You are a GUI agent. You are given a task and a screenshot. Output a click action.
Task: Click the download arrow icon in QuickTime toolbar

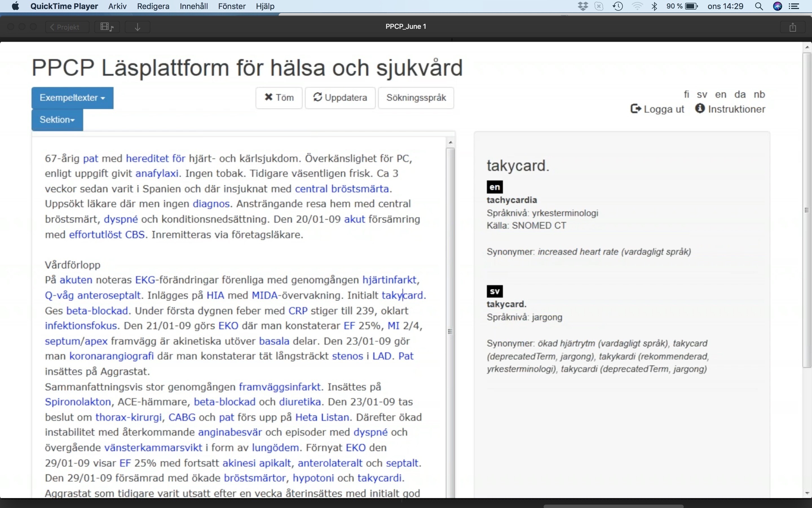[137, 27]
